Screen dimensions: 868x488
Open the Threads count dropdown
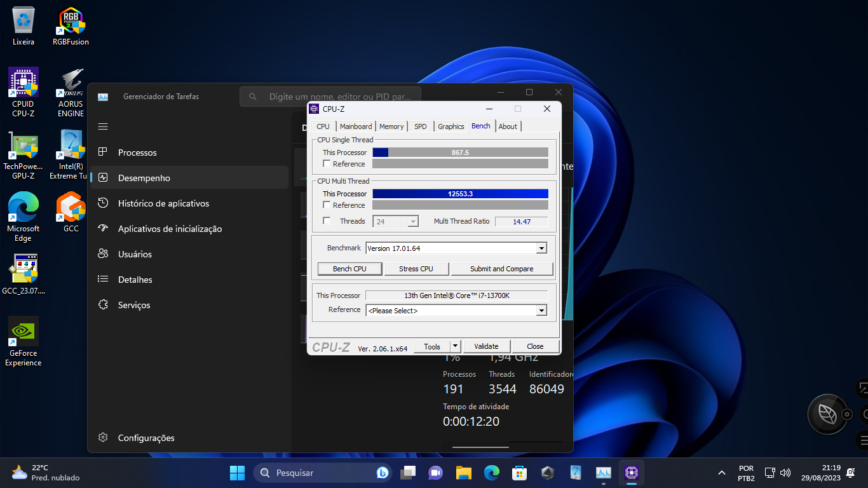click(413, 222)
